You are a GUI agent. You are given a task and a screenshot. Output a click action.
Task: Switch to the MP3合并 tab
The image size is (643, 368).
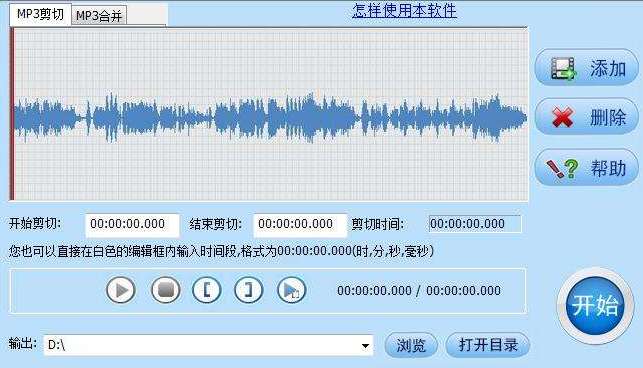pos(99,16)
